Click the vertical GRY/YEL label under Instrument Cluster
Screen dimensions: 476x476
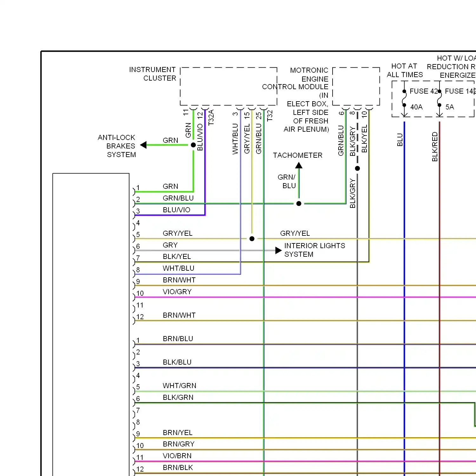tap(247, 139)
